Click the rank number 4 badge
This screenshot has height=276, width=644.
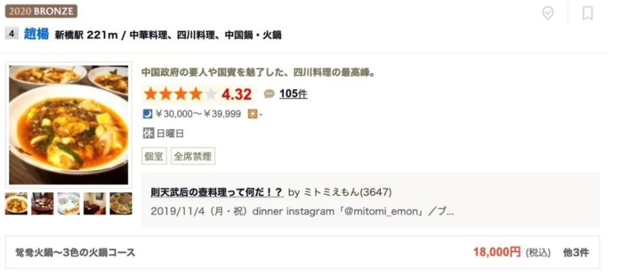pos(12,34)
